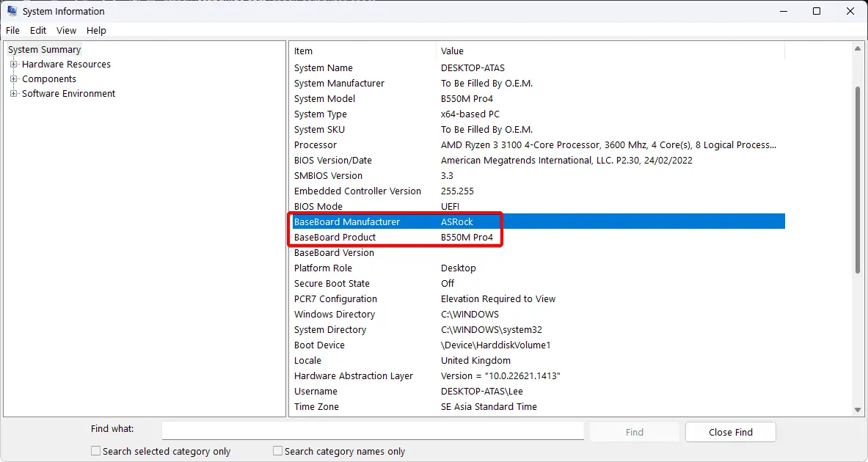Select the Platform Role row
Viewport: 868px width, 462px height.
click(539, 268)
